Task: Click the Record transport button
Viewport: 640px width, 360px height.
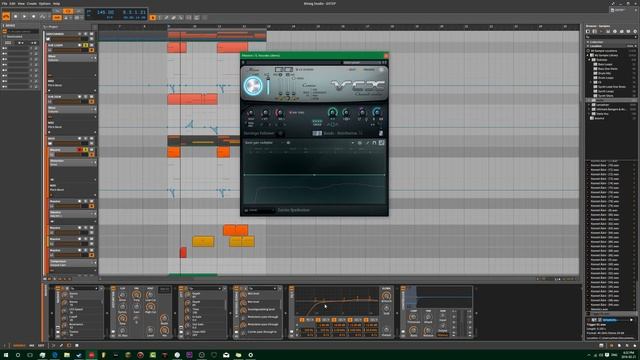Action: point(33,17)
